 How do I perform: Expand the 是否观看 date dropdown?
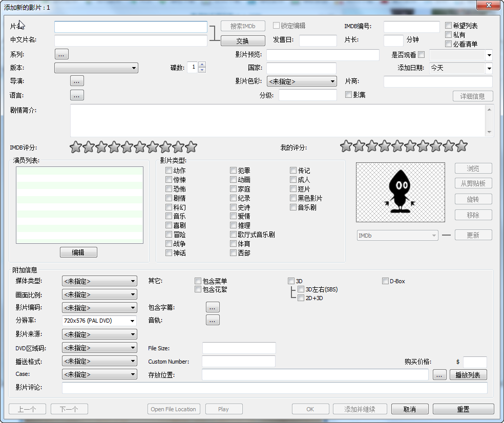(x=489, y=55)
